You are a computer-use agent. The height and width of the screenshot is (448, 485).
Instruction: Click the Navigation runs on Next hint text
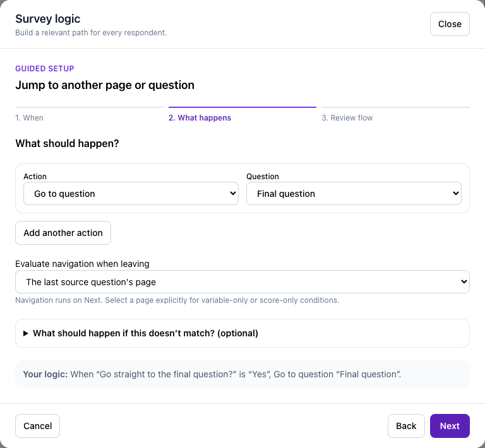tap(177, 300)
